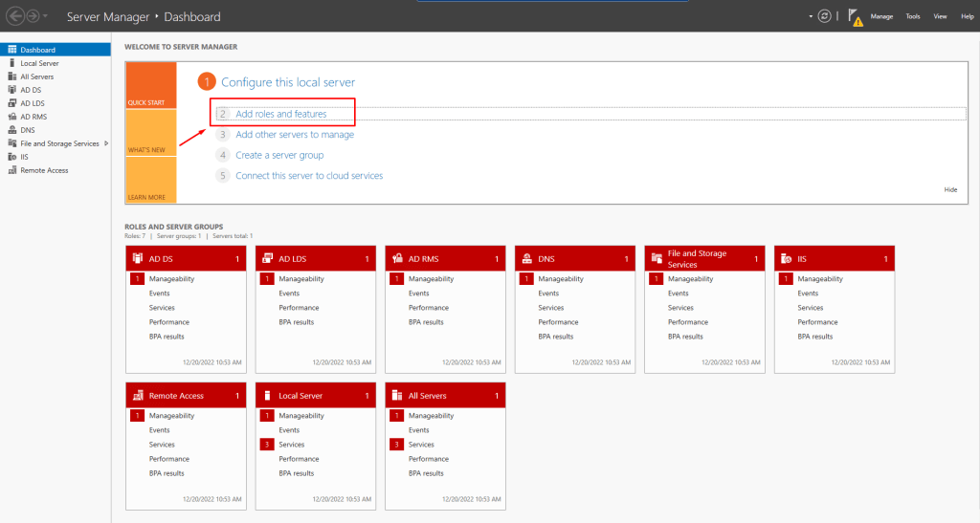Click the 3 badge in All Servers tile
The image size is (980, 523).
pyautogui.click(x=396, y=445)
